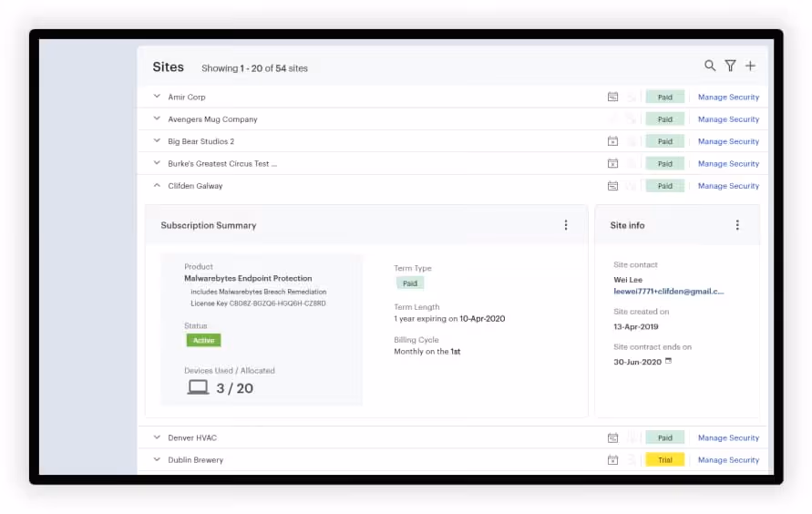Viewport: 812px width, 514px height.
Task: Click the Paid badge under Term Type
Action: tap(409, 283)
